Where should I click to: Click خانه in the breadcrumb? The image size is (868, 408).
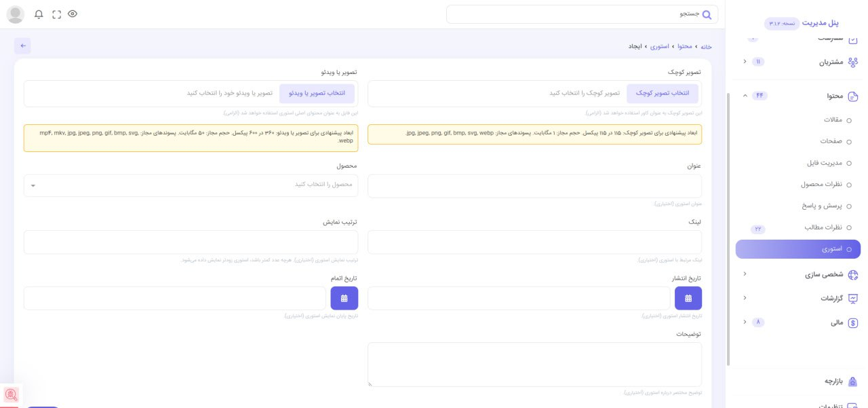click(x=706, y=46)
